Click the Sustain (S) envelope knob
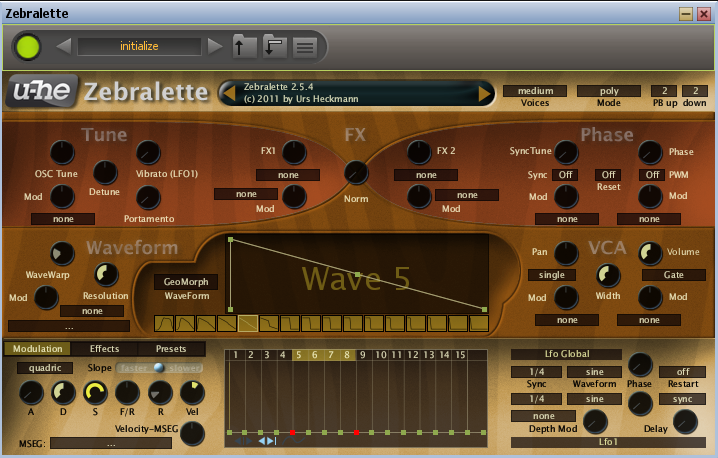This screenshot has width=718, height=458. (x=95, y=393)
